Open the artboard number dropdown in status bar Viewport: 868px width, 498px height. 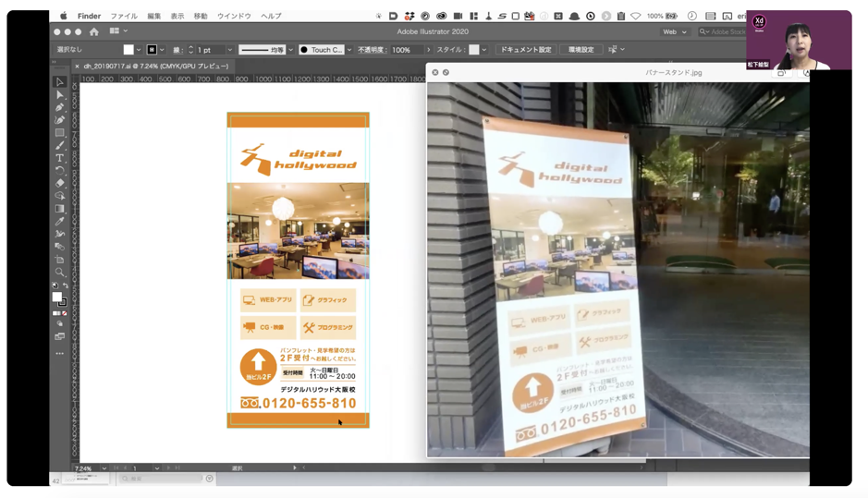click(x=156, y=468)
